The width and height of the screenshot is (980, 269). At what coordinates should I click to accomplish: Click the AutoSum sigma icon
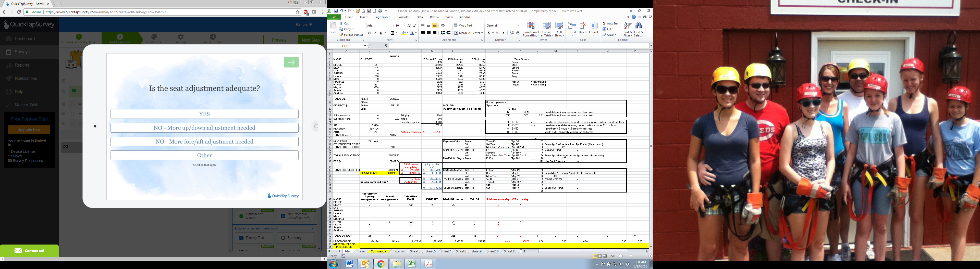pos(604,23)
